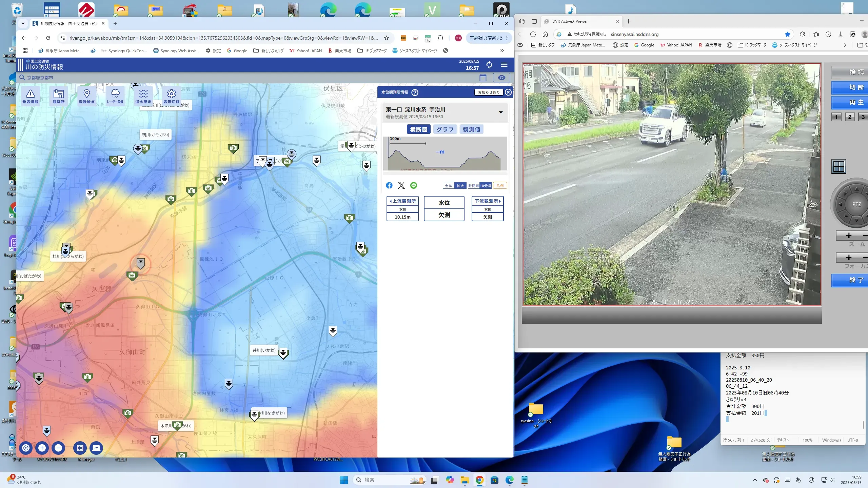Image resolution: width=868 pixels, height=488 pixels.
Task: Expand the 東一口 station dropdown arrow
Action: [x=500, y=113]
